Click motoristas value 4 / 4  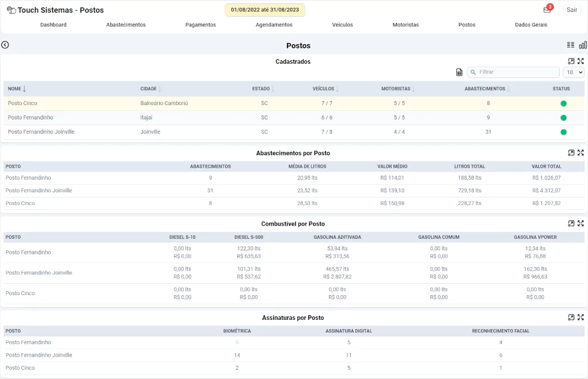[x=399, y=132]
